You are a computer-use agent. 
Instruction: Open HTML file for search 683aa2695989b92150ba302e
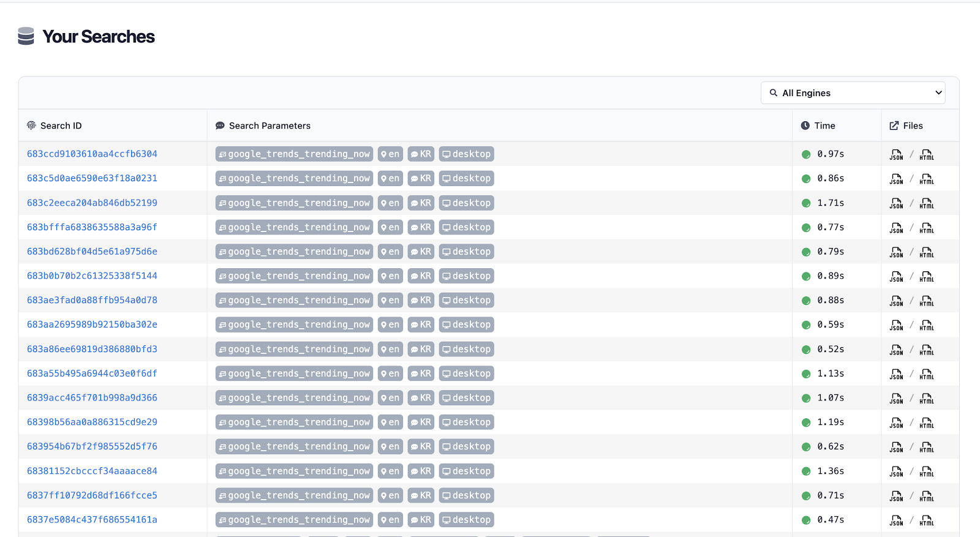(x=927, y=325)
